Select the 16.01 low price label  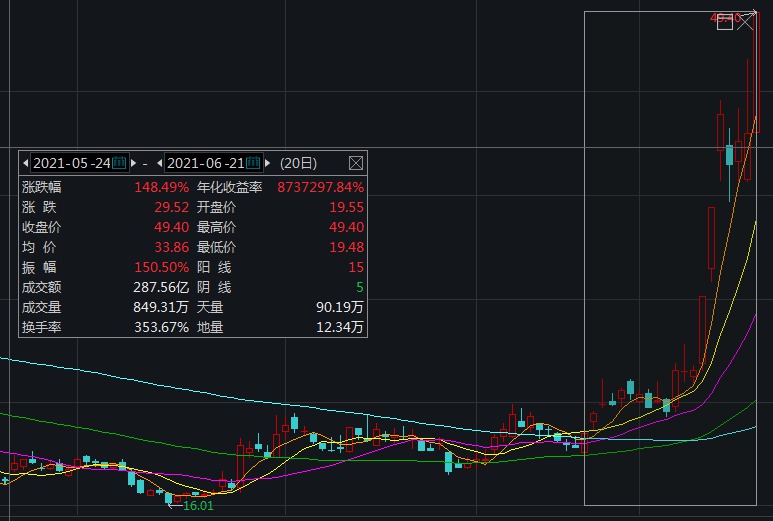point(198,506)
